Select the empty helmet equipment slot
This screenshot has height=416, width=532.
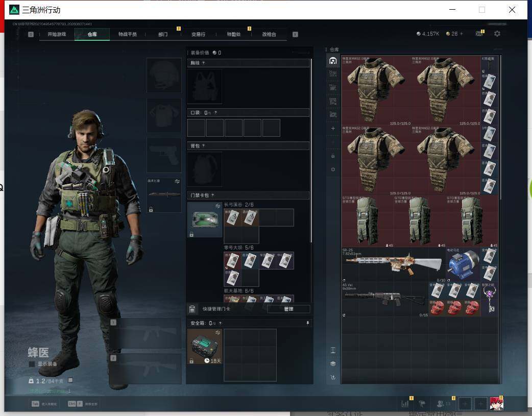pos(164,75)
